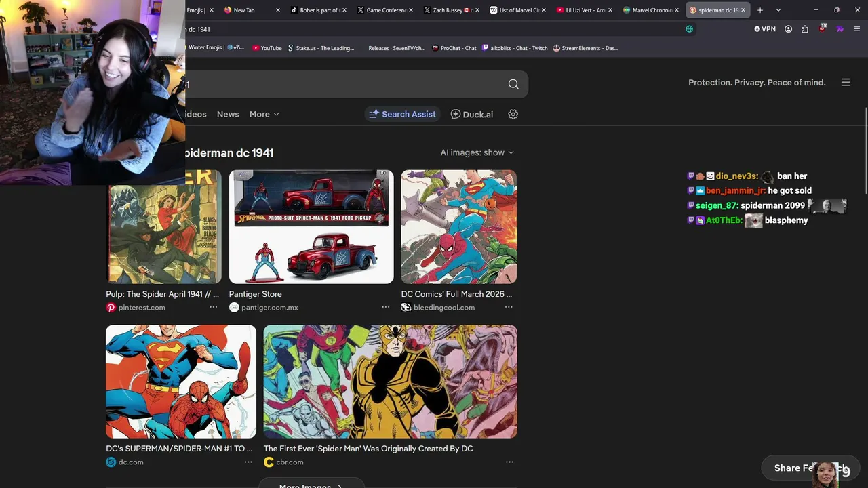This screenshot has height=488, width=868.
Task: Open the browser main menu icon
Action: (x=857, y=29)
